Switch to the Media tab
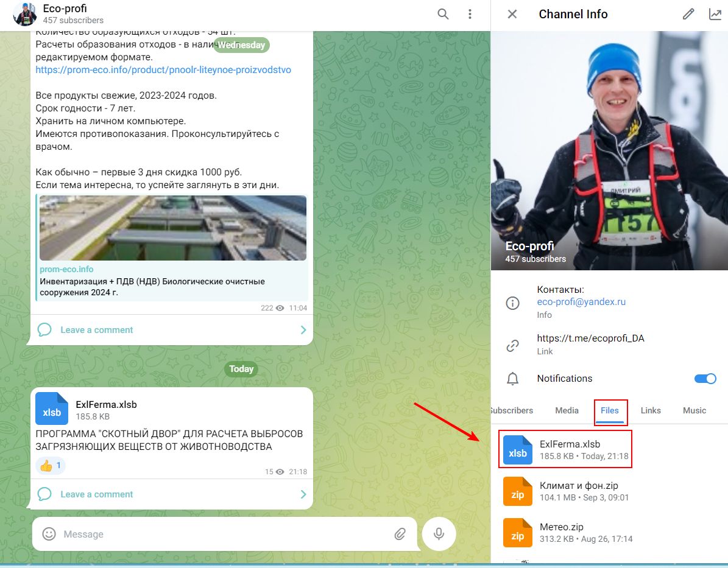This screenshot has width=728, height=568. point(567,410)
